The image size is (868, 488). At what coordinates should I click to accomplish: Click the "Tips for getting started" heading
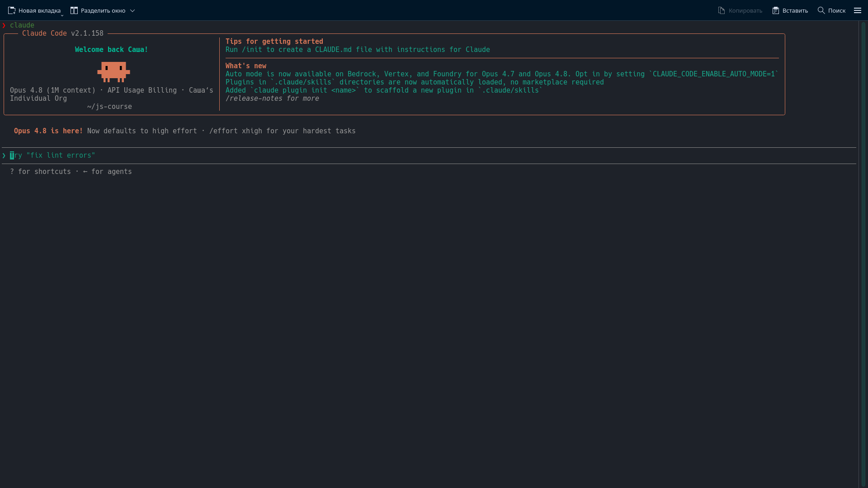point(274,42)
